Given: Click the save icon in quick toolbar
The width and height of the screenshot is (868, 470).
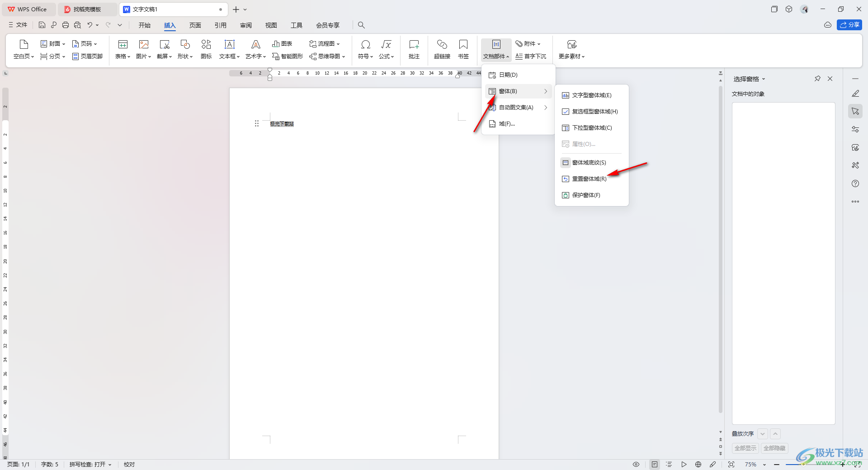Looking at the screenshot, I should pos(42,25).
